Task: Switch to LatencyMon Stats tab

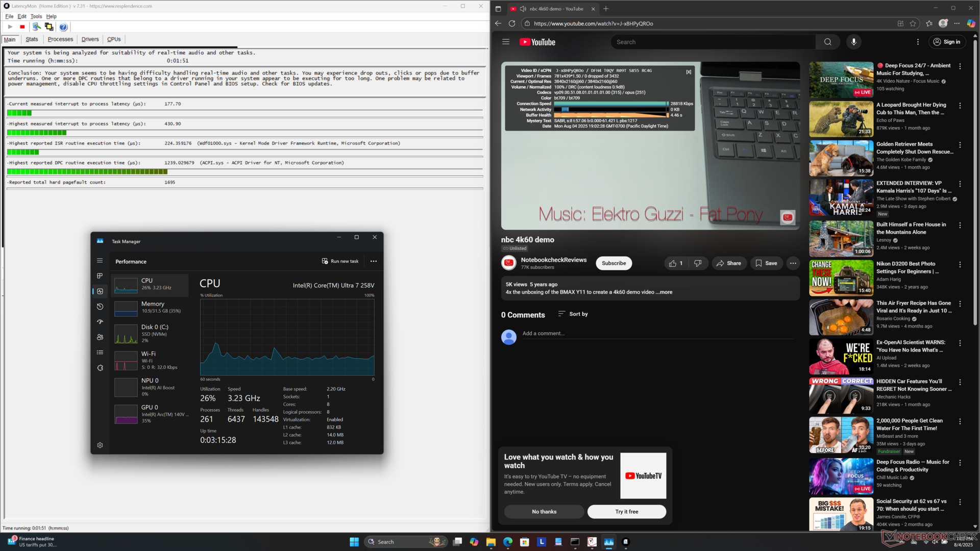Action: click(32, 39)
